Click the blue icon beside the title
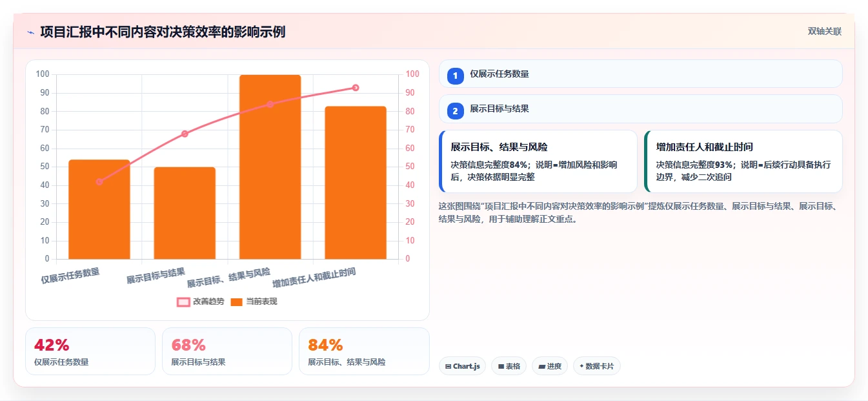 30,32
